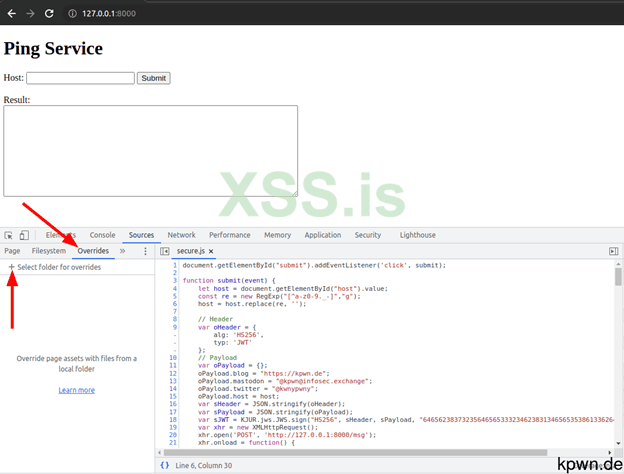Click the scroll left arrow of editor
Image resolution: width=624 pixels, height=474 pixels.
tap(160, 453)
